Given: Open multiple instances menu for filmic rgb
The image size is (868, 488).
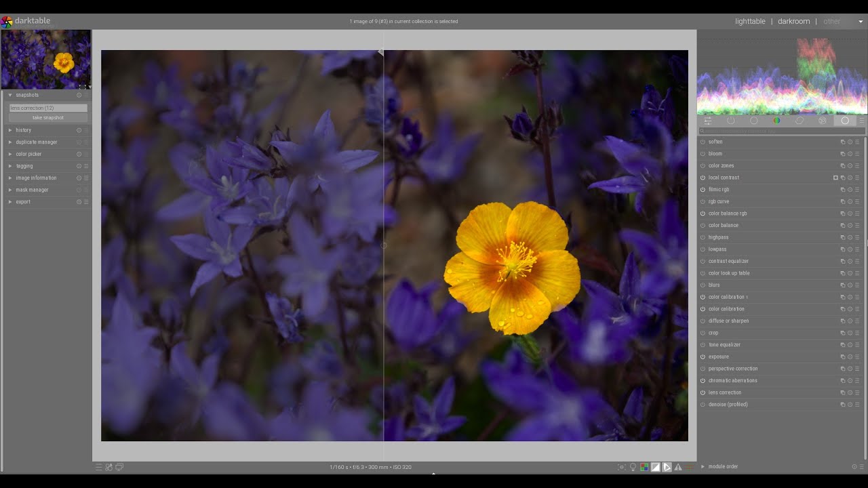Looking at the screenshot, I should point(842,190).
